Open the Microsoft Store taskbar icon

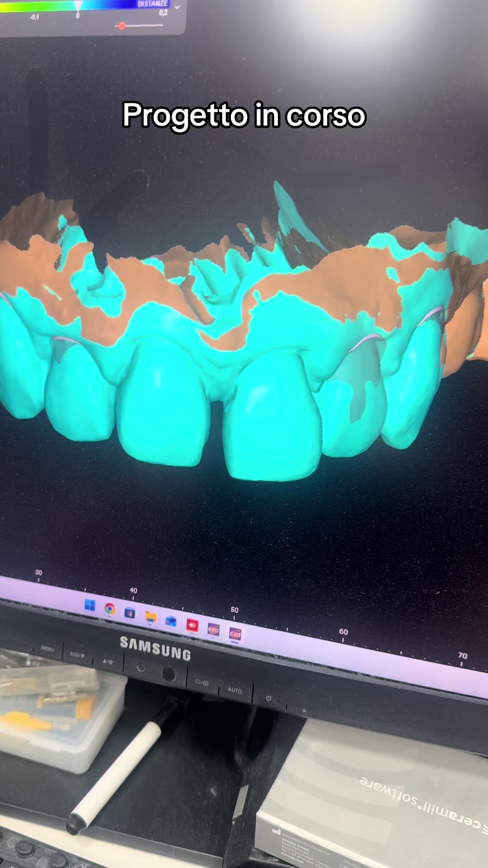click(x=130, y=613)
